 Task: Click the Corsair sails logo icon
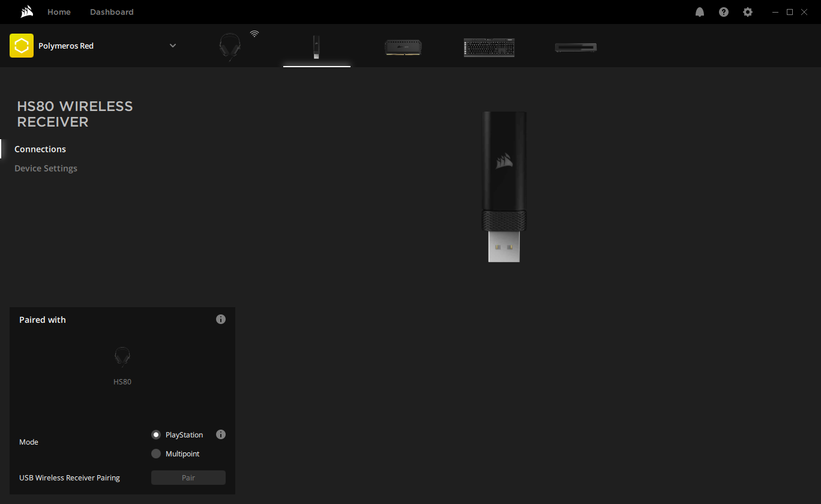tap(26, 12)
